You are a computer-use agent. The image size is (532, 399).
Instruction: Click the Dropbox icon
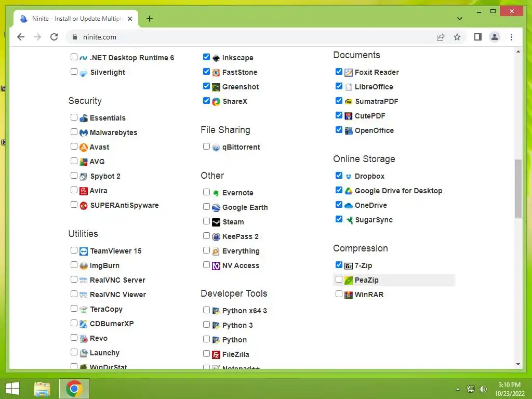349,177
